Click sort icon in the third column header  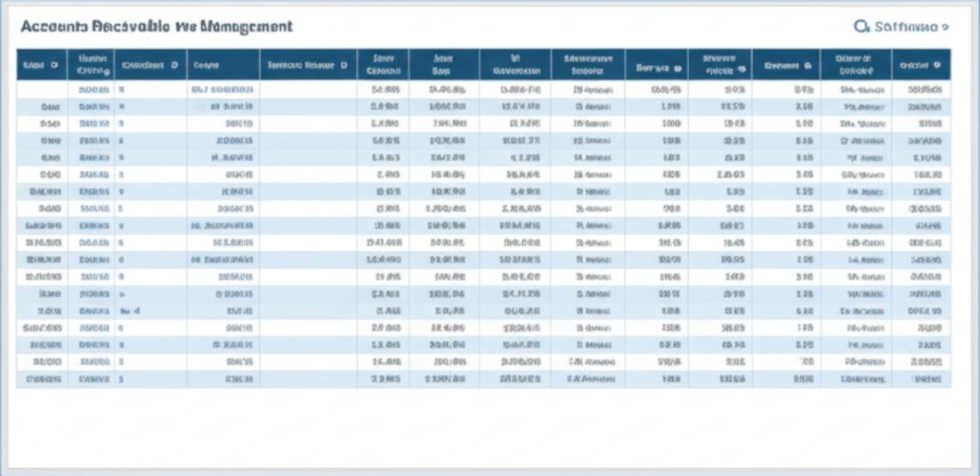(174, 65)
